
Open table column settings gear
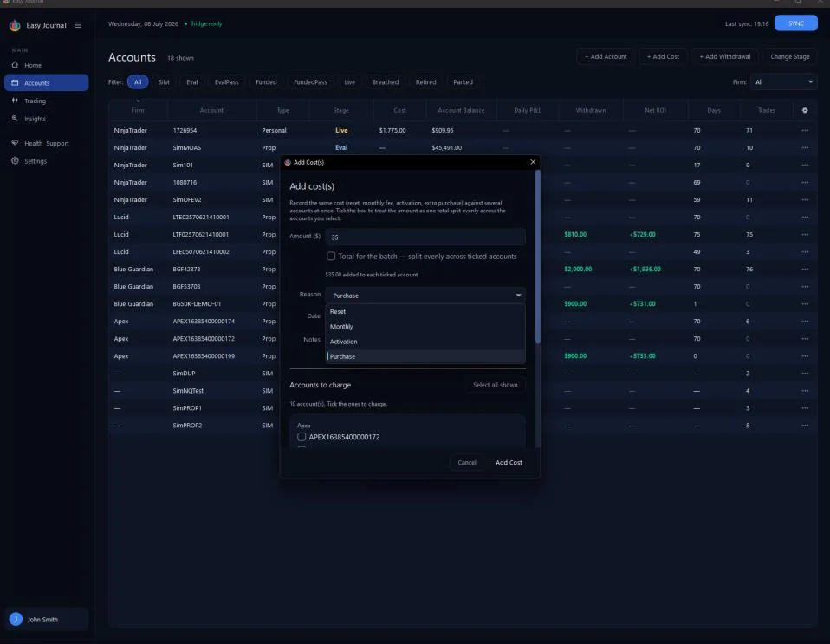click(805, 110)
